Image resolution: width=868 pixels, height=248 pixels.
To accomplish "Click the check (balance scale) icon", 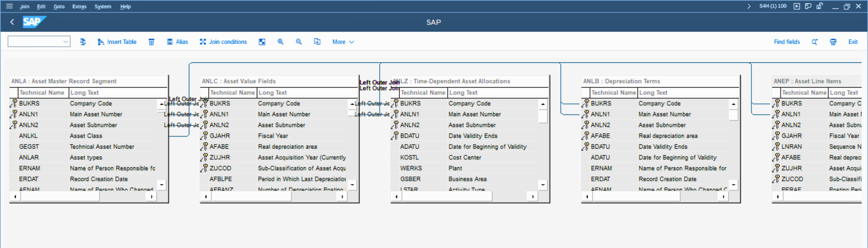I will [83, 42].
